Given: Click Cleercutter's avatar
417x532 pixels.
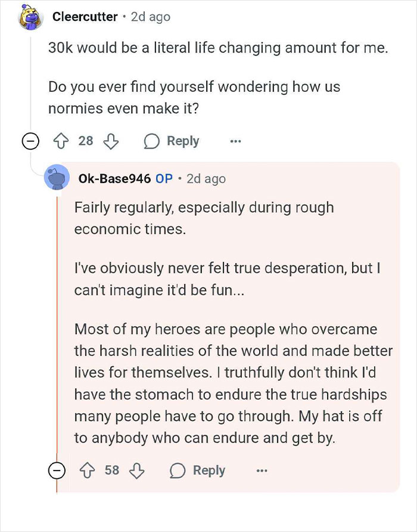Looking at the screenshot, I should click(x=29, y=17).
